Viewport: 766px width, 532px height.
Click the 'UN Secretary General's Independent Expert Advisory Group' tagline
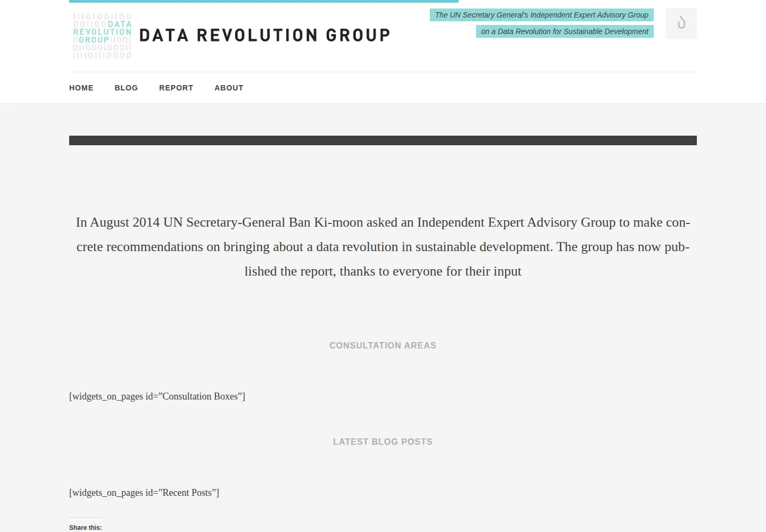pyautogui.click(x=542, y=15)
